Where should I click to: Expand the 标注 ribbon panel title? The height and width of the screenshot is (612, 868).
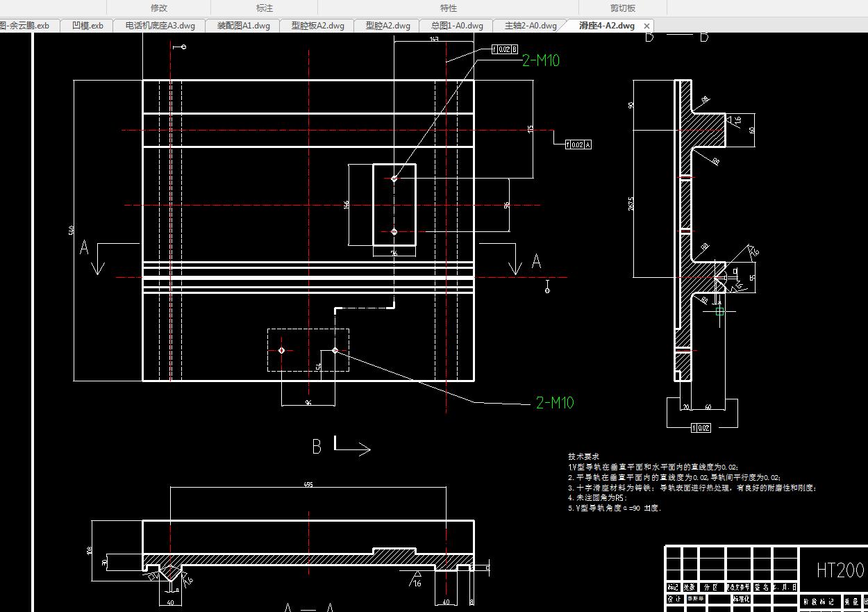click(265, 8)
